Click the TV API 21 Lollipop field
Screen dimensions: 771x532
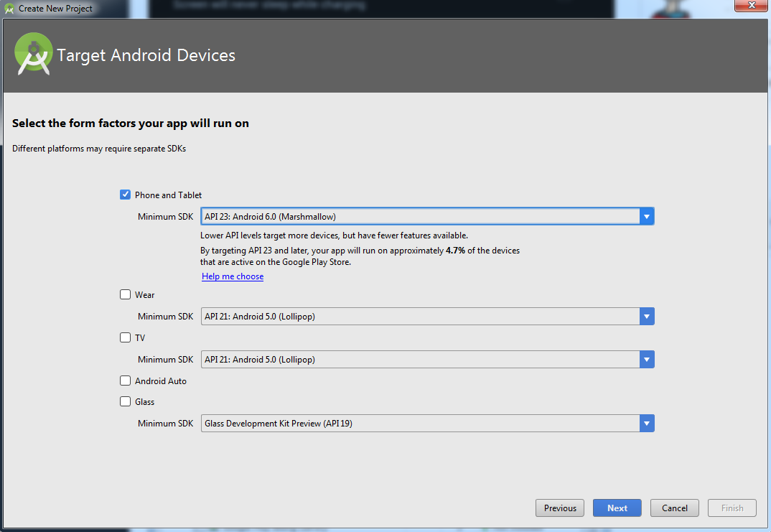click(x=420, y=360)
